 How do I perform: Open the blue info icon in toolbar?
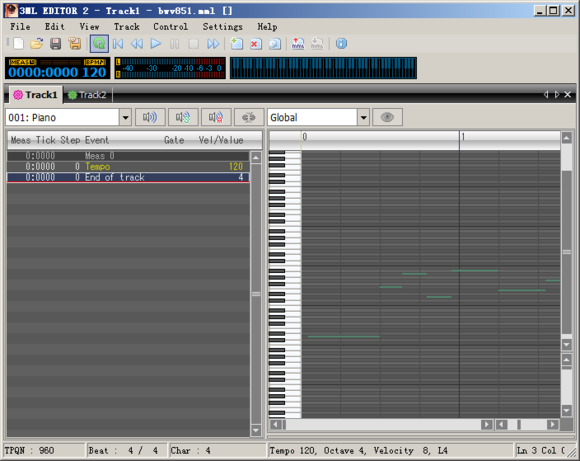(341, 44)
